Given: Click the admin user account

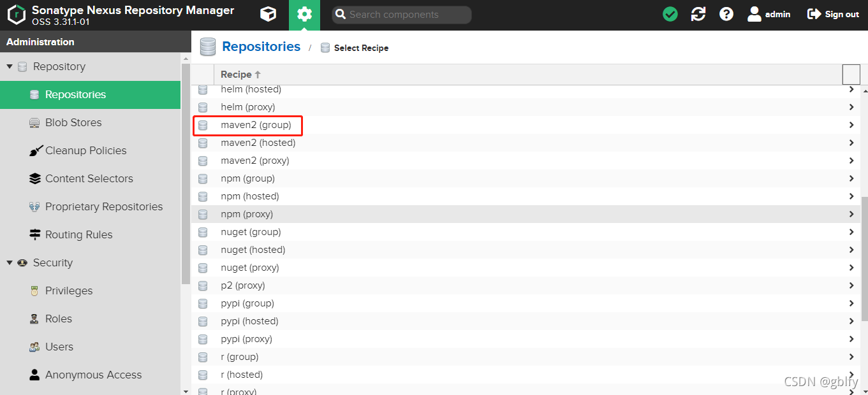Looking at the screenshot, I should pyautogui.click(x=769, y=14).
